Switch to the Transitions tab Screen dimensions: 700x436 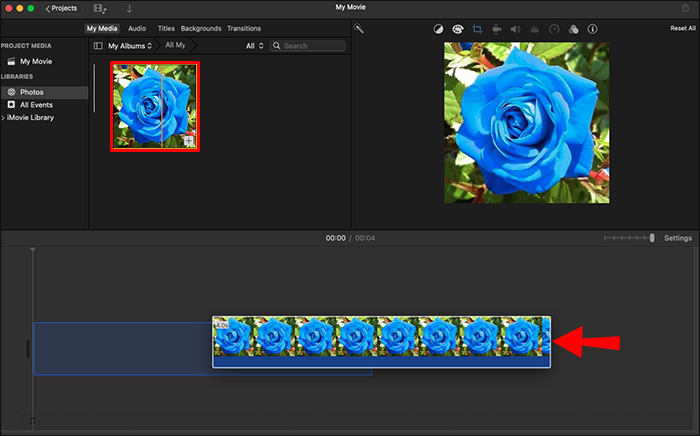pos(243,28)
